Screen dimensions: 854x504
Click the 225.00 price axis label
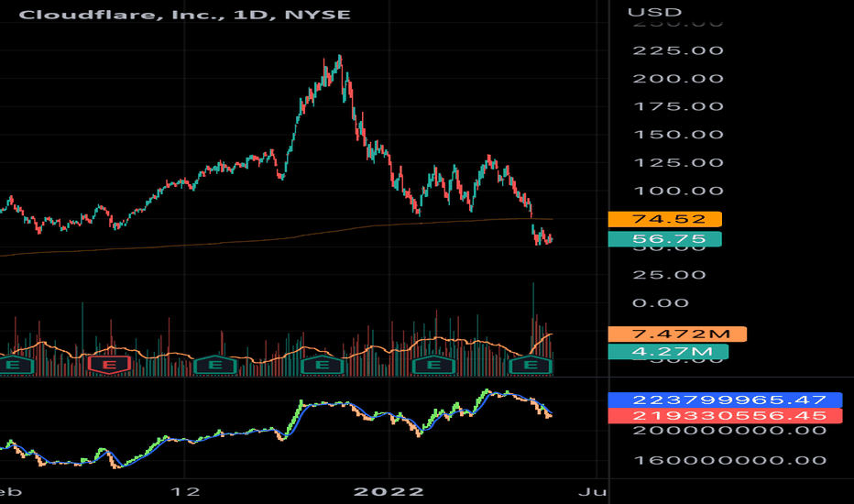pos(678,50)
